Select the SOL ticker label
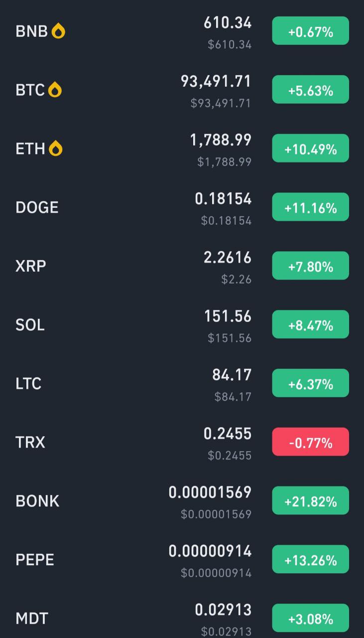364x638 pixels. click(x=30, y=325)
